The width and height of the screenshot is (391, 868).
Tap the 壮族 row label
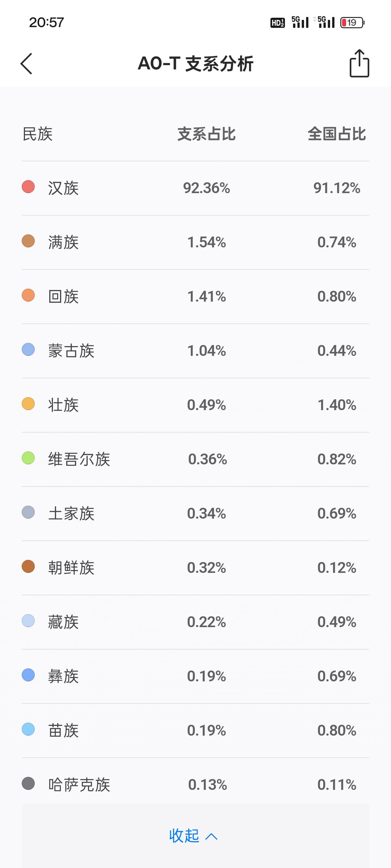[x=63, y=405]
